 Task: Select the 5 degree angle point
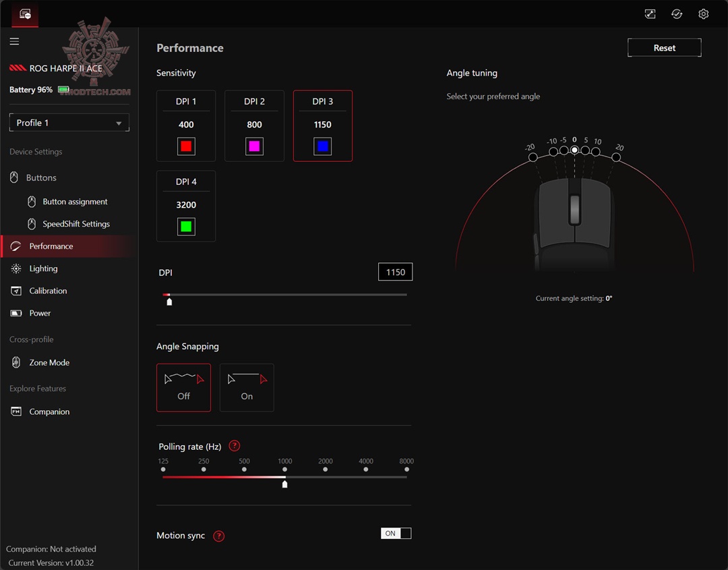click(585, 150)
